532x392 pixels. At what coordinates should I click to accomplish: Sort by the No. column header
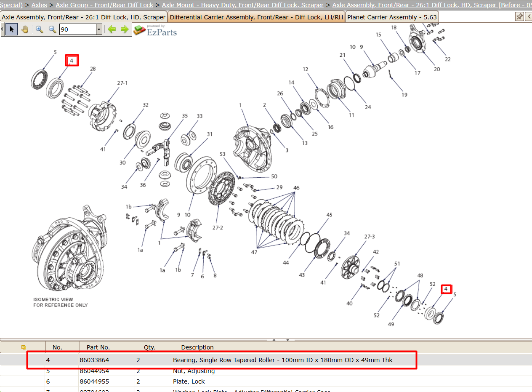(x=57, y=347)
